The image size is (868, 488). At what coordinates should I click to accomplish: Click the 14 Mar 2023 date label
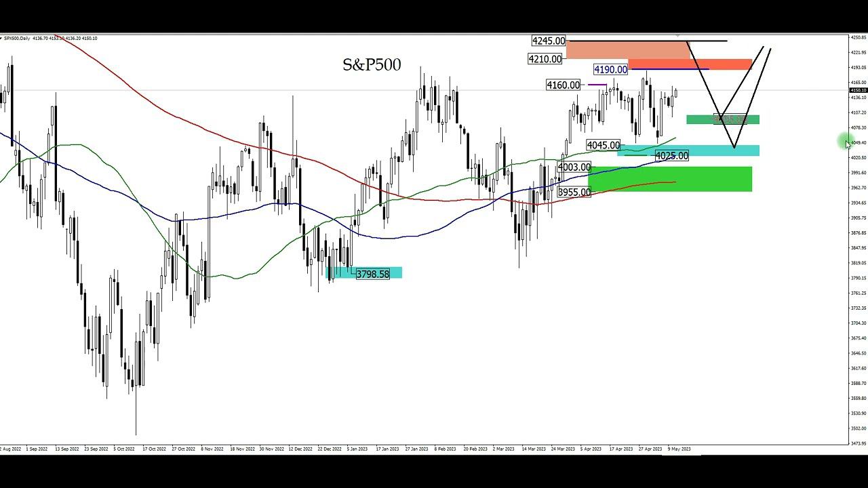[x=533, y=449]
